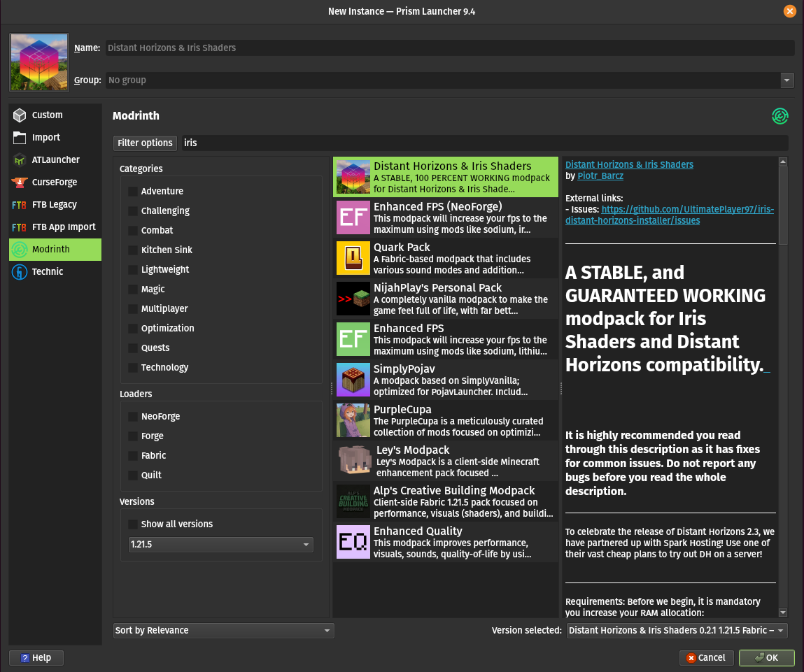804x672 pixels.
Task: Open the 1.21.5 version dropdown
Action: pyautogui.click(x=221, y=545)
